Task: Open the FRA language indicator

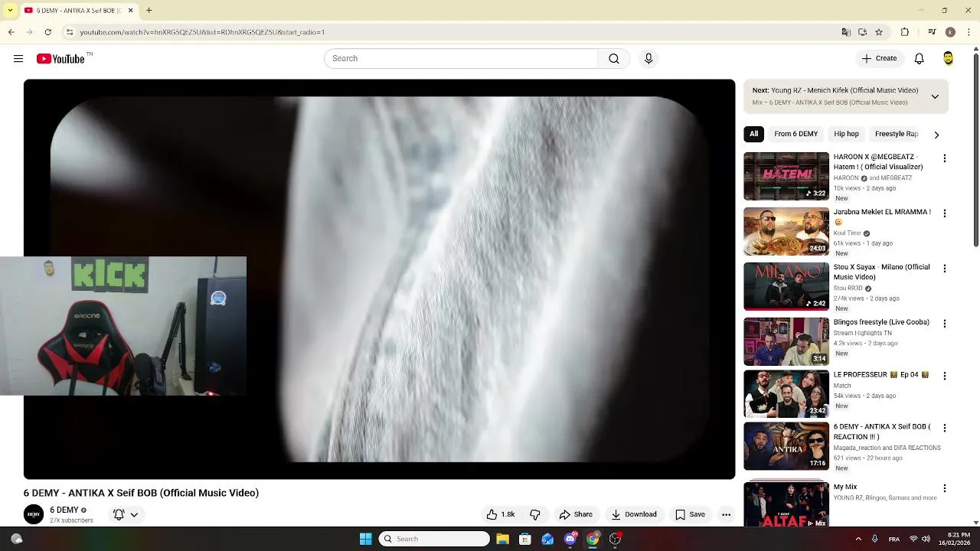Action: tap(894, 539)
